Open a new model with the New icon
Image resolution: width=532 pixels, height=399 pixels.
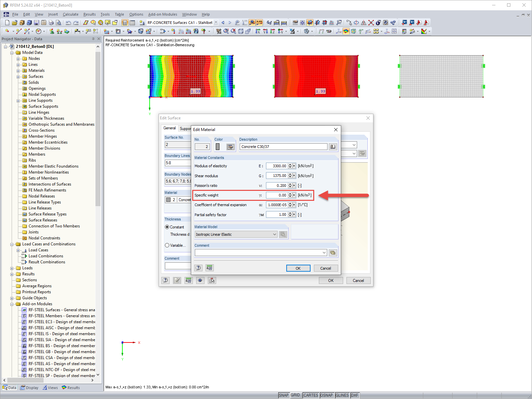pos(7,22)
